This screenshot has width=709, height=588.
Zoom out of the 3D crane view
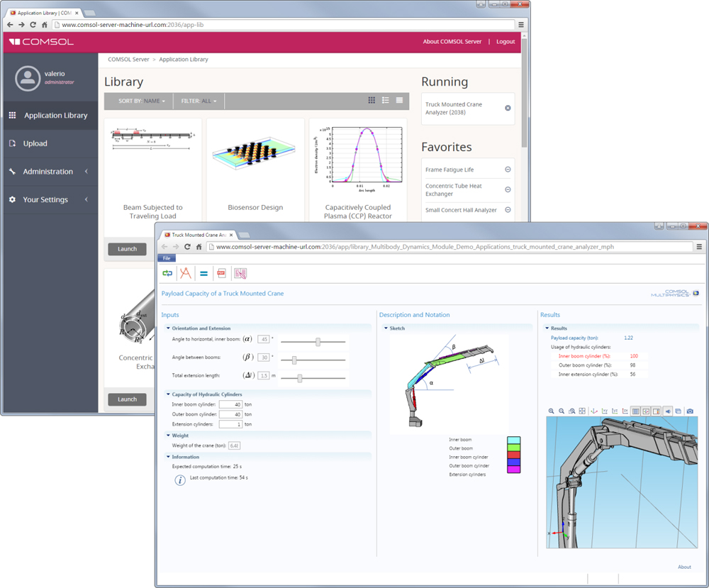click(x=562, y=411)
